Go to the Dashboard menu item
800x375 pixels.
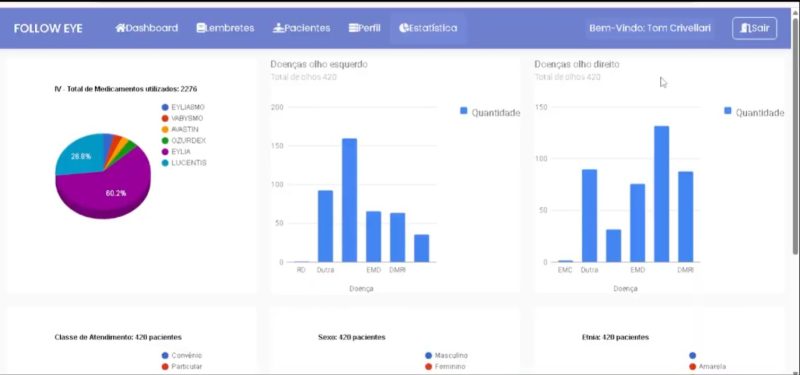click(x=147, y=28)
